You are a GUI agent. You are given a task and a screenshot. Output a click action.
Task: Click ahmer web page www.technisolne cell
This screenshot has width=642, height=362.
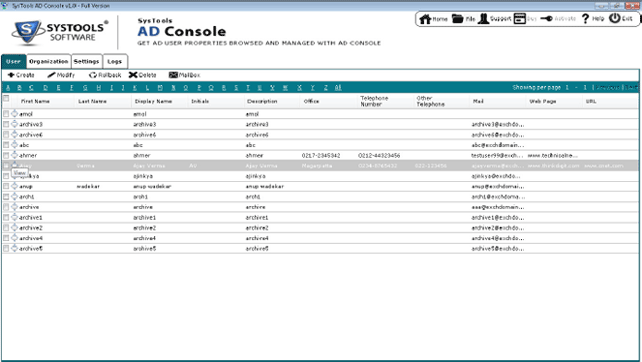coord(552,155)
